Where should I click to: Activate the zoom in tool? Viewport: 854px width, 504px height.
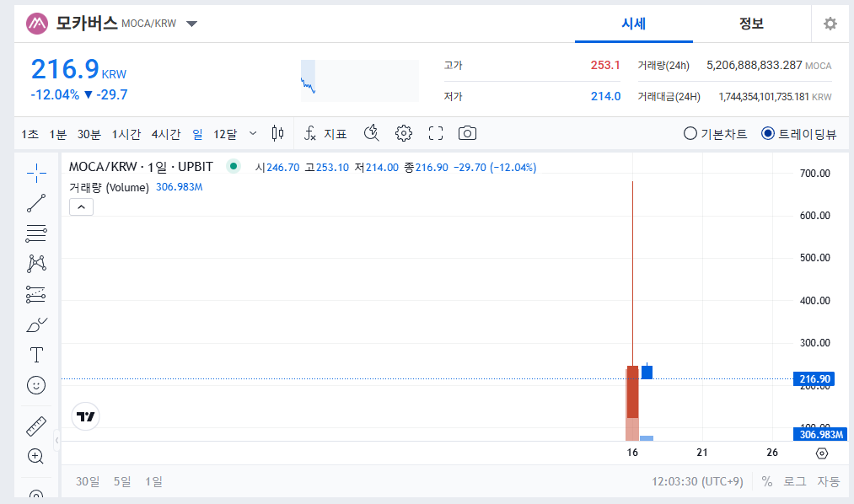[x=36, y=456]
